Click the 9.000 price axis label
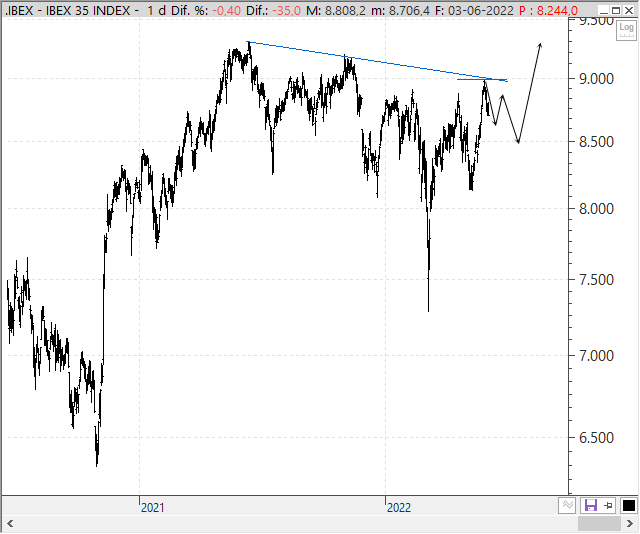Image resolution: width=640 pixels, height=534 pixels. [596, 79]
